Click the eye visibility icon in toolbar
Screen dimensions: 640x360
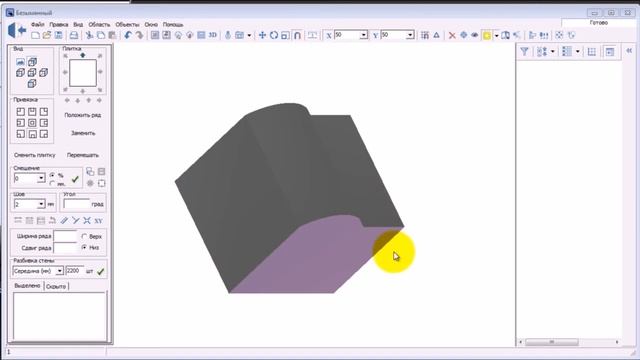point(475,36)
